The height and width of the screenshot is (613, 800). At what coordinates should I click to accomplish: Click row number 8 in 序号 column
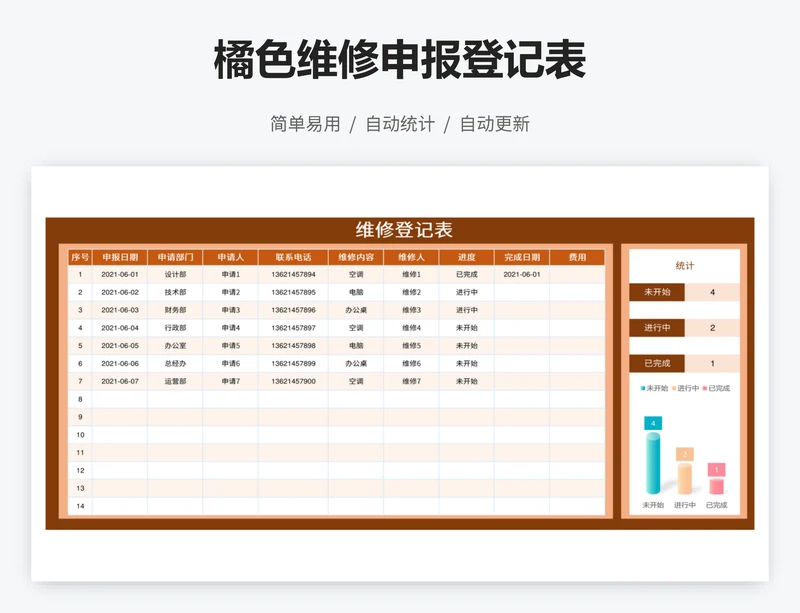tap(80, 399)
